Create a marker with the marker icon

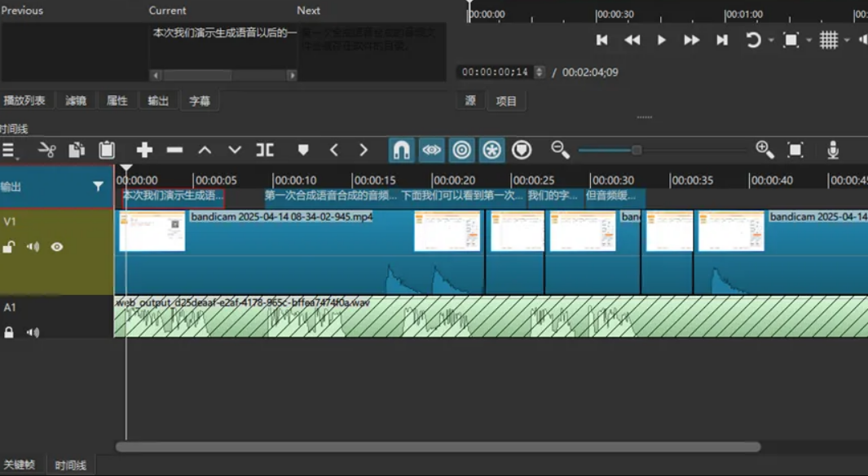[x=303, y=150]
